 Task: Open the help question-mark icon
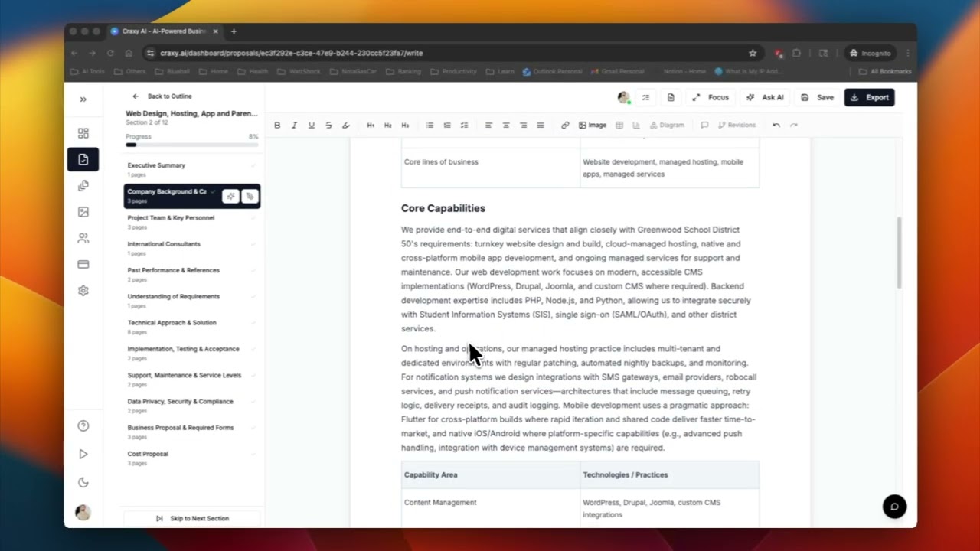83,425
